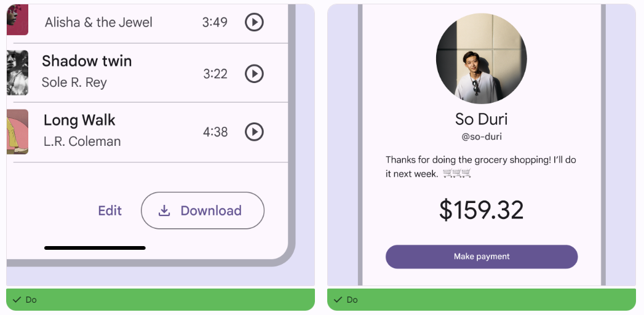Open the Long Walk album artwork

[x=17, y=132]
